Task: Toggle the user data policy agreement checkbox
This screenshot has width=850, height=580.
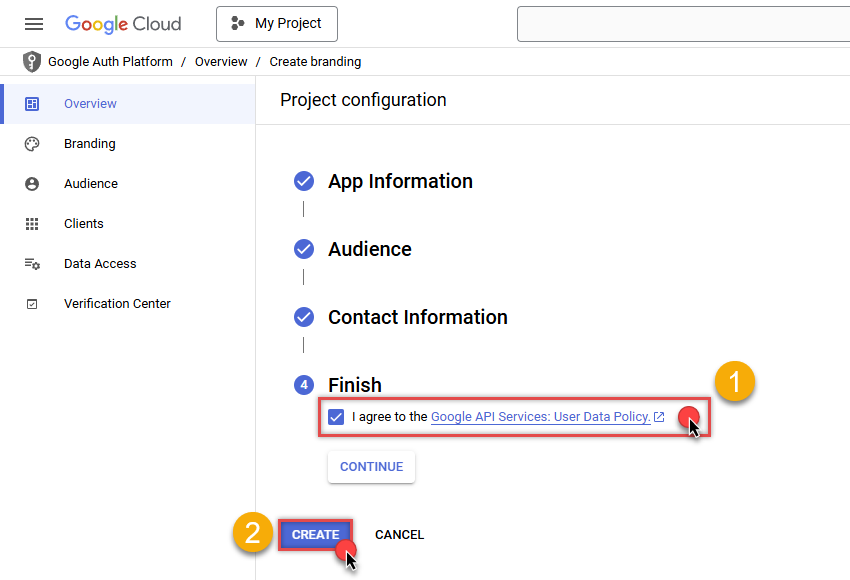Action: pyautogui.click(x=336, y=417)
